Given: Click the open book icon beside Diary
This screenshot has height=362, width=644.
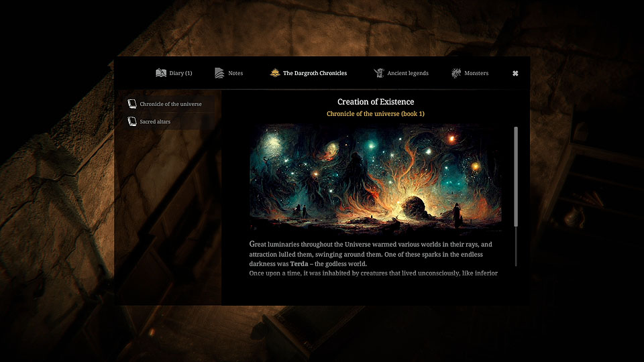Looking at the screenshot, I should coord(161,73).
